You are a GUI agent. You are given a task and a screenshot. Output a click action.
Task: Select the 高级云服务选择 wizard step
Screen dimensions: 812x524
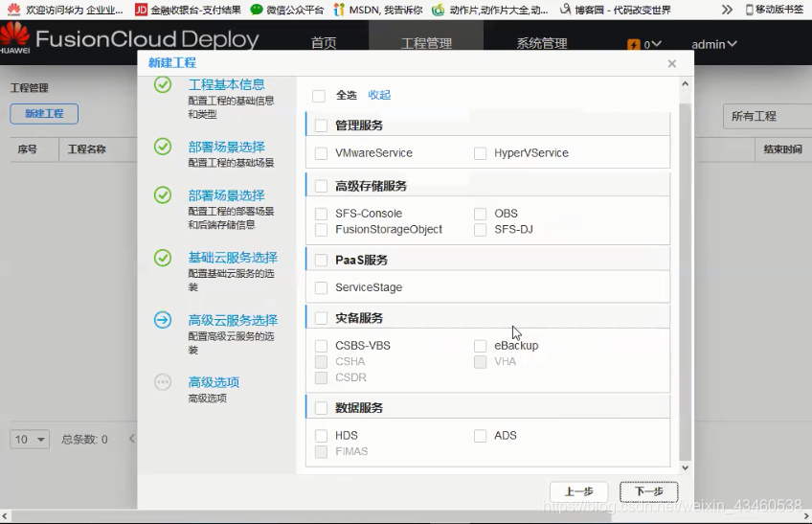233,320
